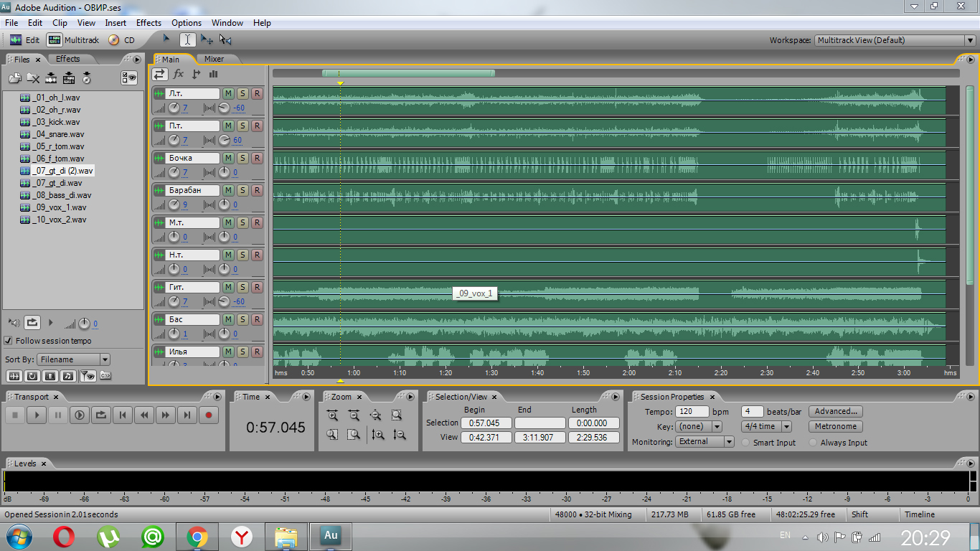This screenshot has height=551, width=980.
Task: Switch to the Effects panel tab
Action: tap(68, 59)
